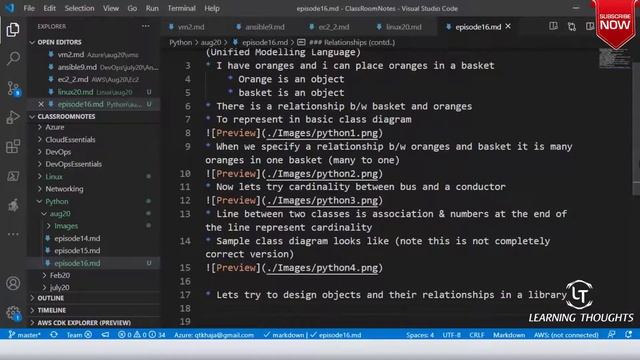Select vm2.md in Open Editors
640x360 pixels.
click(94, 55)
